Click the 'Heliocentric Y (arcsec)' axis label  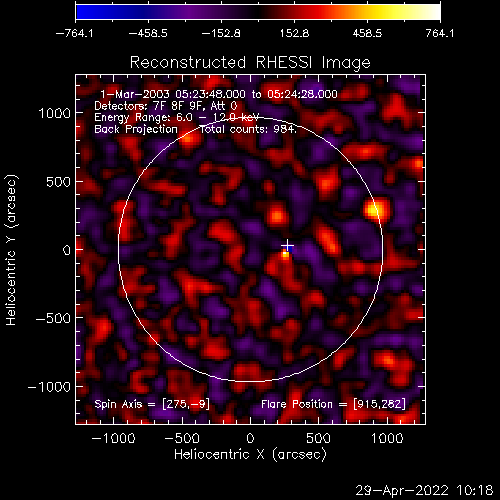click(11, 250)
